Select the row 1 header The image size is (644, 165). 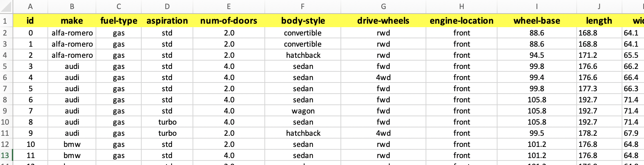coord(5,21)
